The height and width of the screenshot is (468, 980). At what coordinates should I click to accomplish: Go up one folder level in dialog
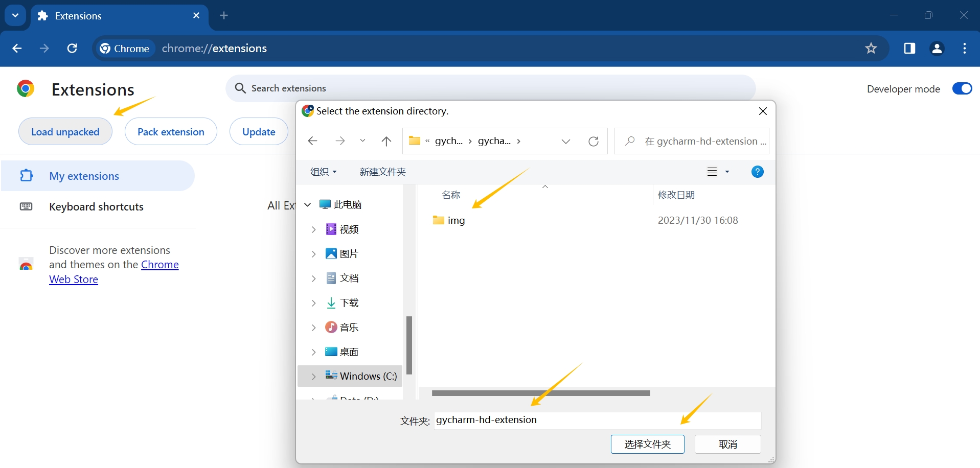click(386, 141)
